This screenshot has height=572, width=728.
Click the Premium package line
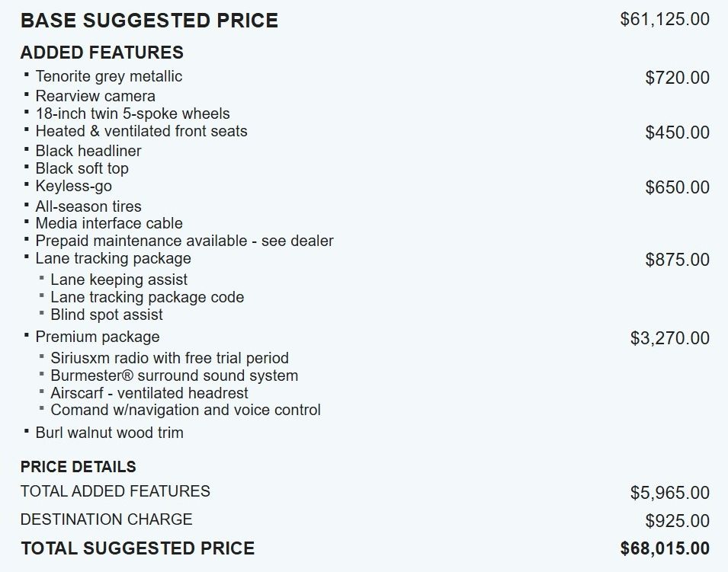98,337
